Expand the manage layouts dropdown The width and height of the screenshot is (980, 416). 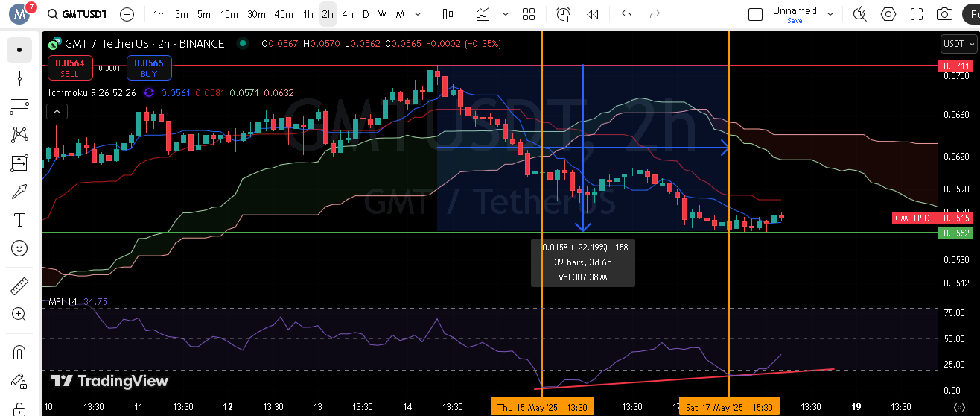[x=830, y=14]
